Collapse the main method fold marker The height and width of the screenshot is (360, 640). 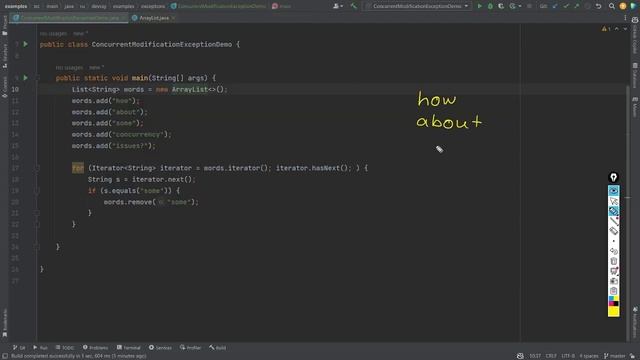(x=37, y=78)
